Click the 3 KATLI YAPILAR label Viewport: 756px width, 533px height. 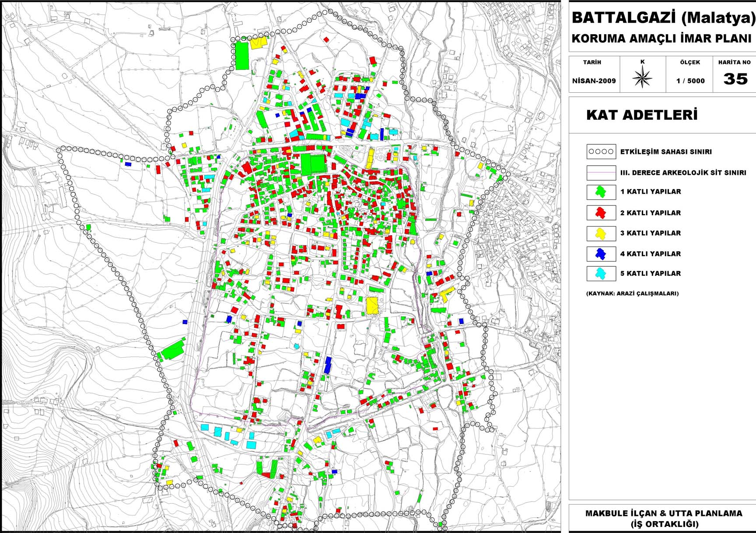[651, 233]
